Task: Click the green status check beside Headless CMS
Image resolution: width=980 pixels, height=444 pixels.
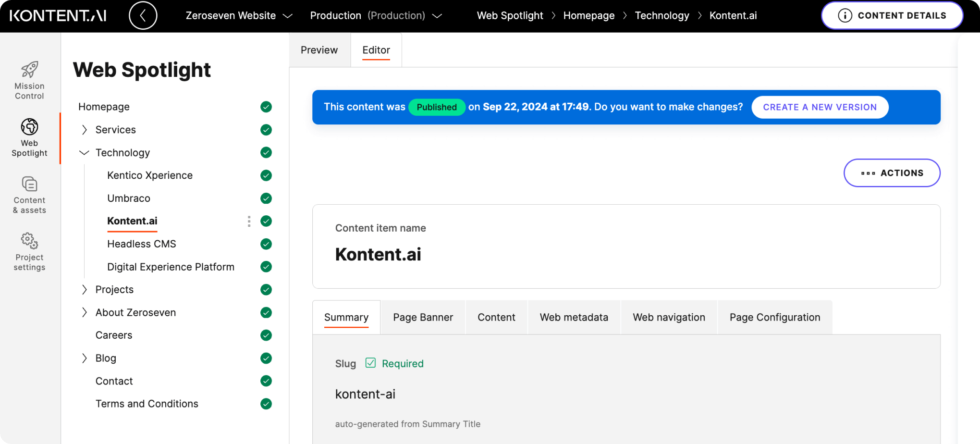Action: coord(266,244)
